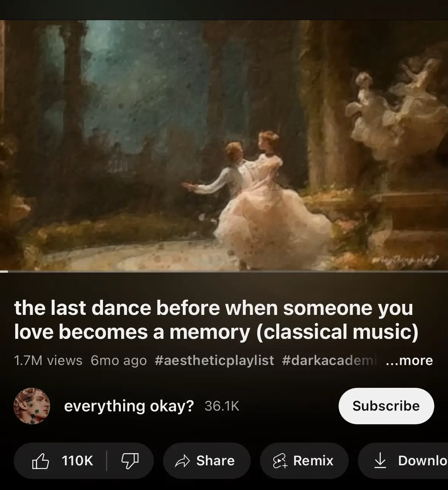Screen dimensions: 448x490
Task: Tap the dancing couple video player
Action: (224, 145)
